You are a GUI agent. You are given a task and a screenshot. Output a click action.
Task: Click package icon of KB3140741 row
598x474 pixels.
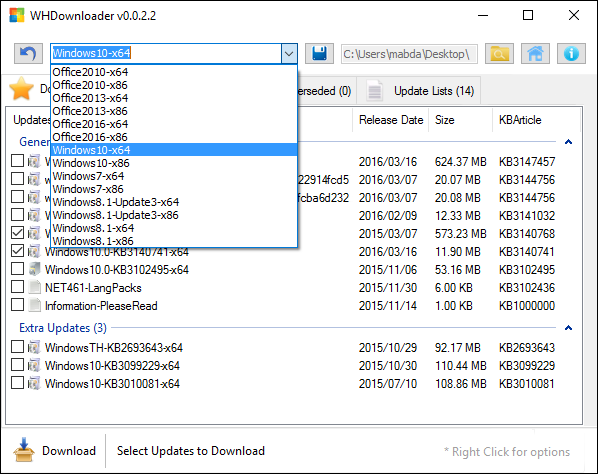[34, 251]
